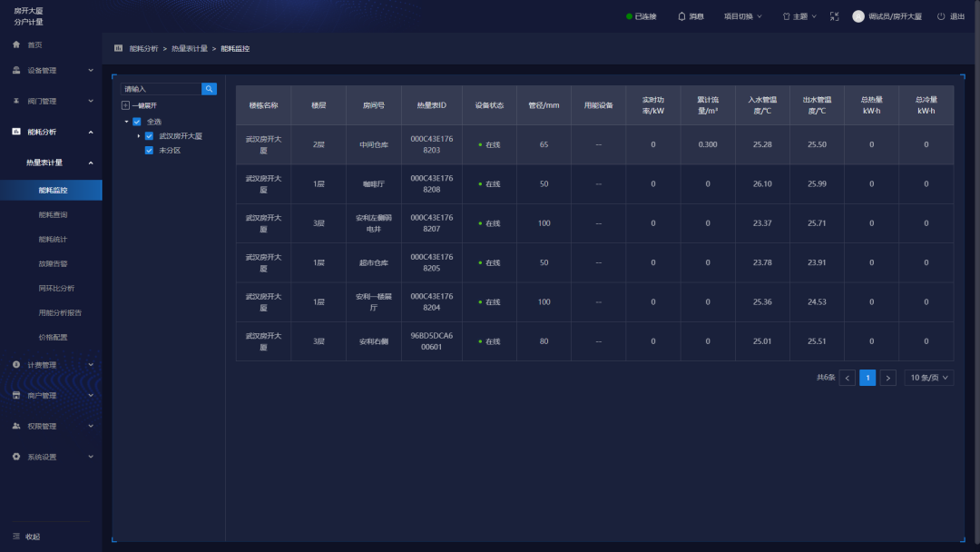Expand the 阀门管理 menu chevron

click(91, 101)
